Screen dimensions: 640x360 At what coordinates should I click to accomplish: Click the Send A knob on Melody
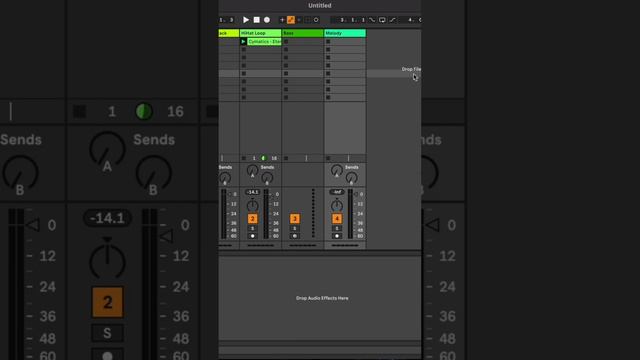coord(337,170)
